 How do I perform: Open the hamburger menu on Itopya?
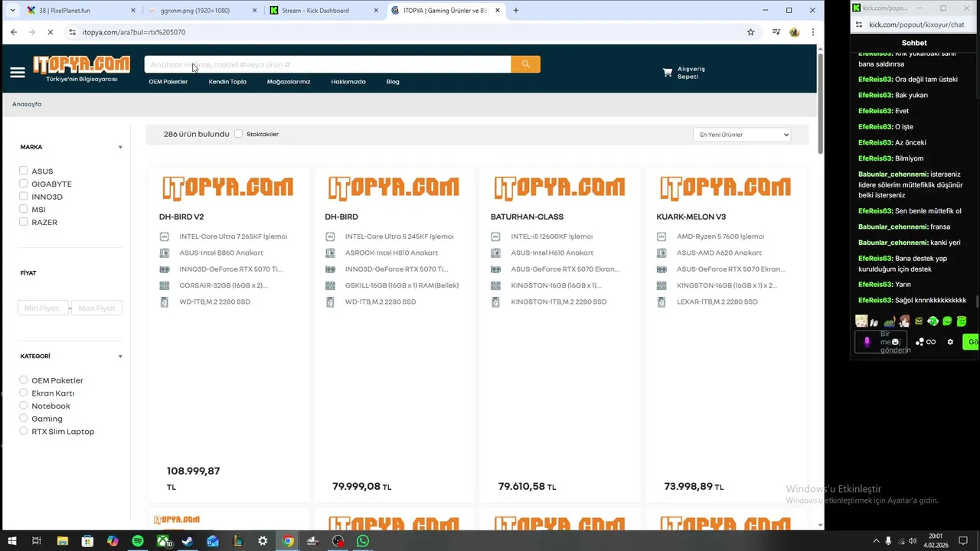click(18, 72)
